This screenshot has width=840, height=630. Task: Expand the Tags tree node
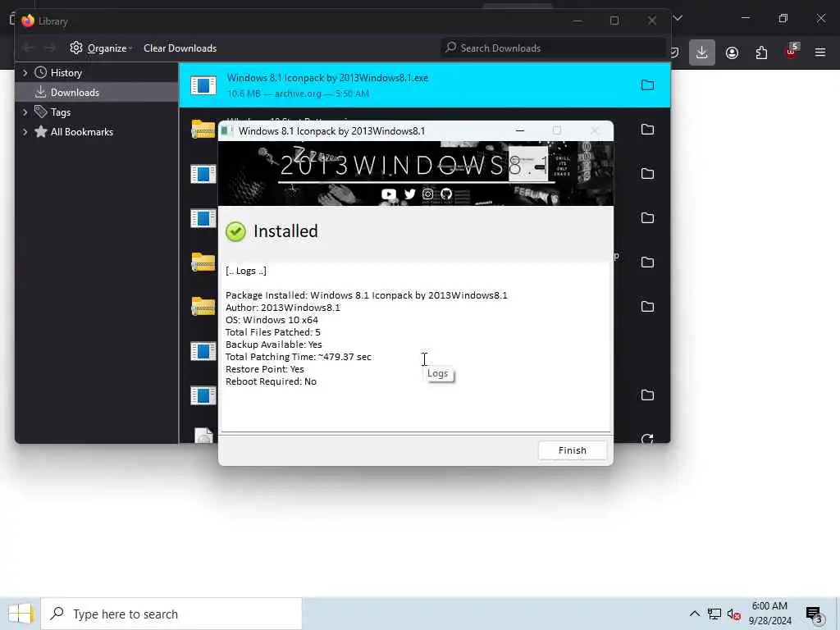point(25,112)
